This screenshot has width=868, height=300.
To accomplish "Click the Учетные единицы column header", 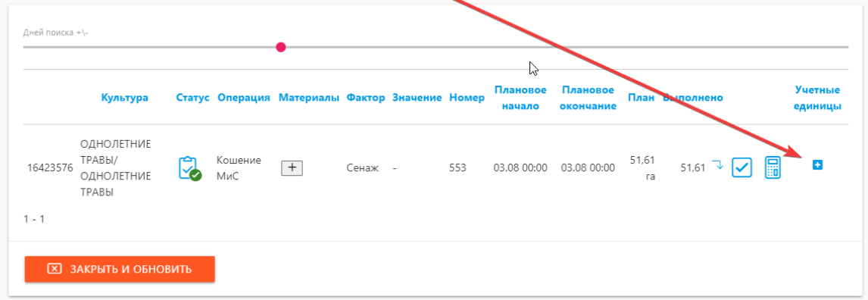I will click(x=817, y=98).
